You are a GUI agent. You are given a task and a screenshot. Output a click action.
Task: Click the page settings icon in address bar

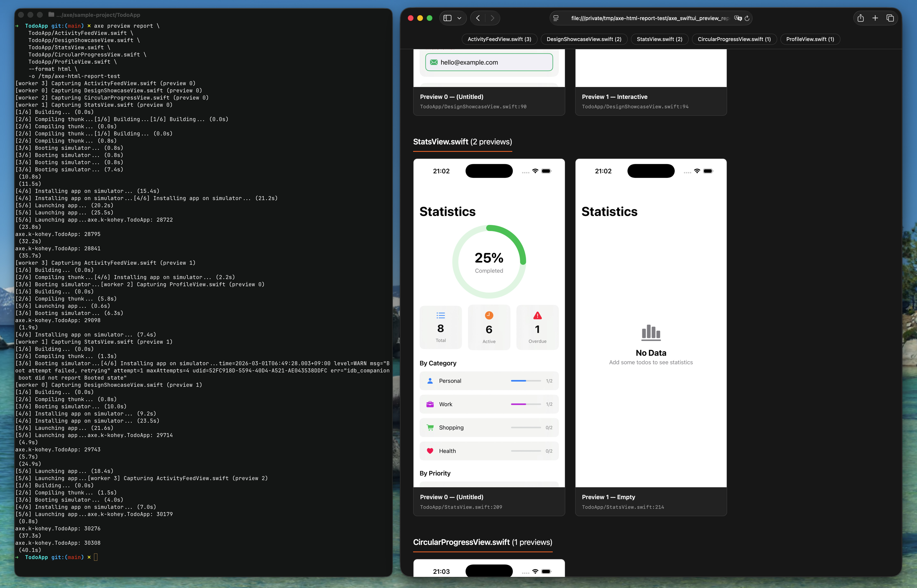click(556, 18)
